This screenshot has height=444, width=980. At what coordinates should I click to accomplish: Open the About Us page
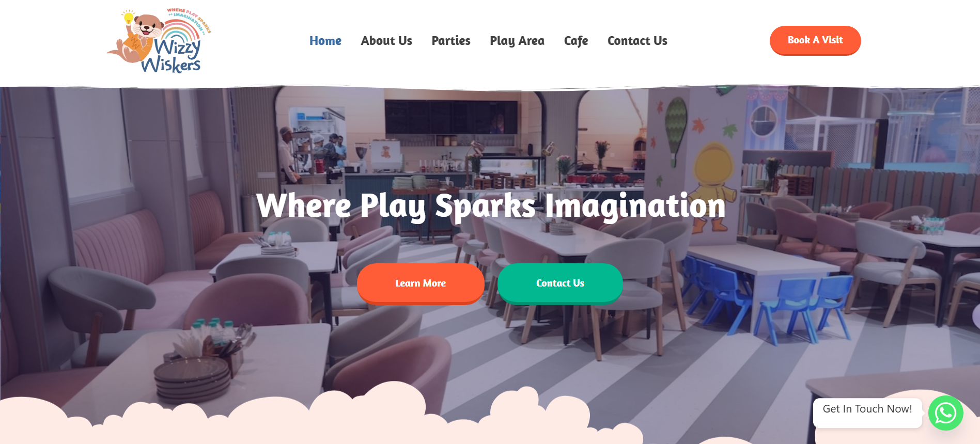(x=386, y=41)
